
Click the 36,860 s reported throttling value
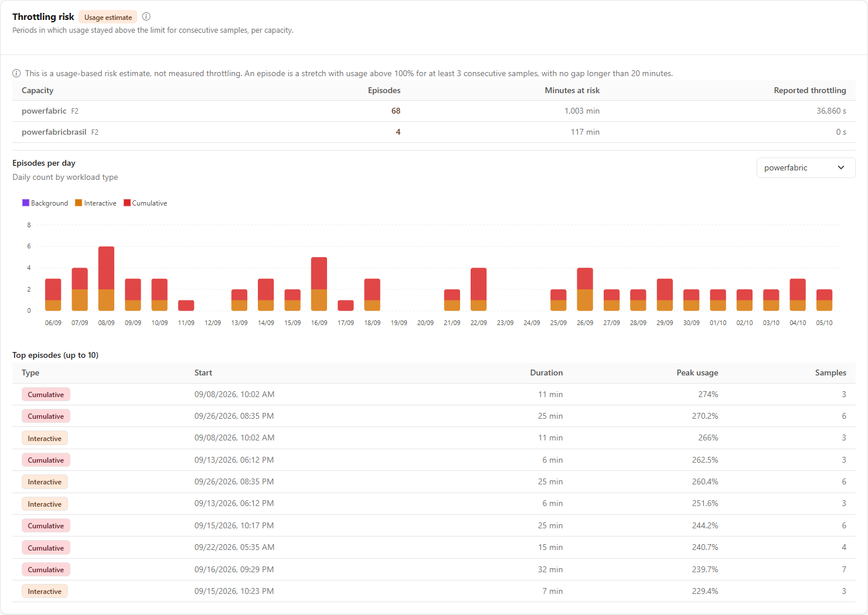(831, 111)
